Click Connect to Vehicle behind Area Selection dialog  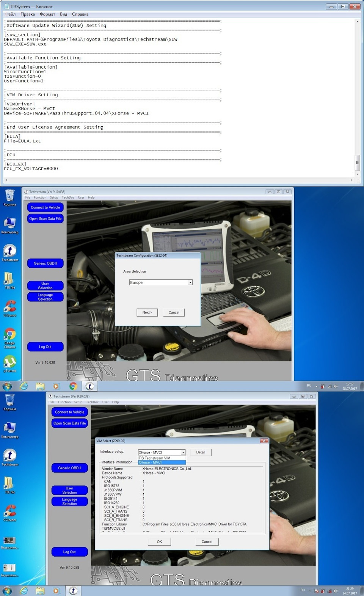point(45,207)
